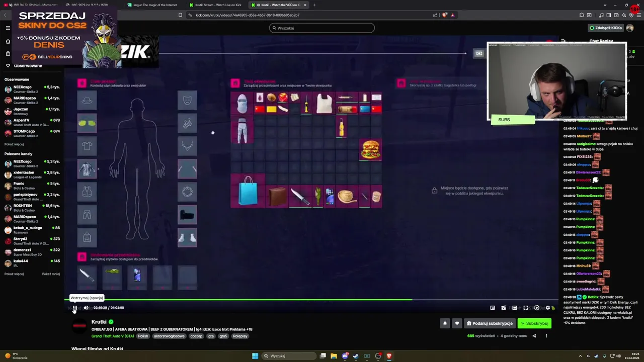
Task: Open NEEXcsgo in Obserwowane list
Action: click(x=32, y=89)
